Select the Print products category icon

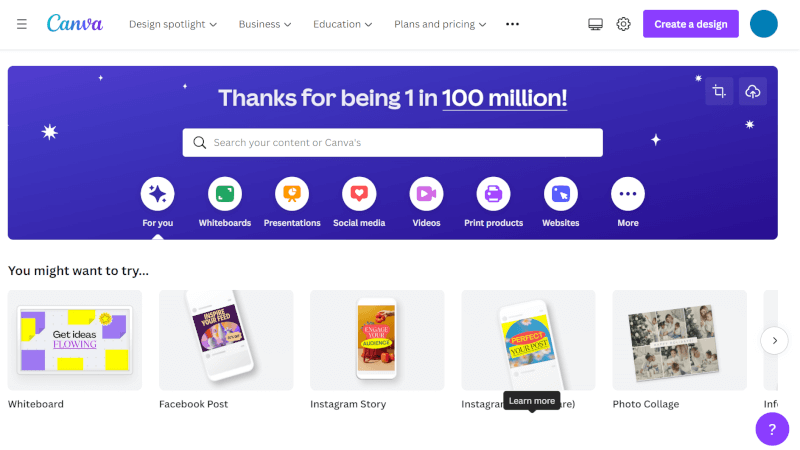(x=493, y=193)
